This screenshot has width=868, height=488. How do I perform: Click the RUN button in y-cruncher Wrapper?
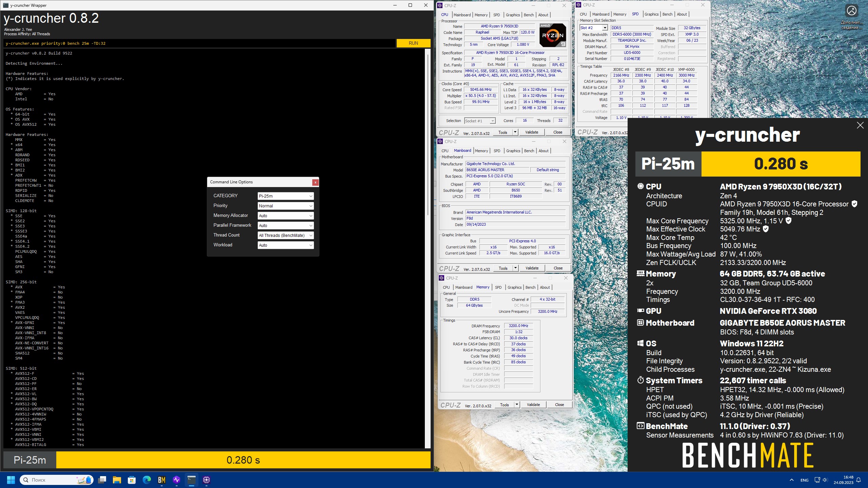click(x=413, y=43)
